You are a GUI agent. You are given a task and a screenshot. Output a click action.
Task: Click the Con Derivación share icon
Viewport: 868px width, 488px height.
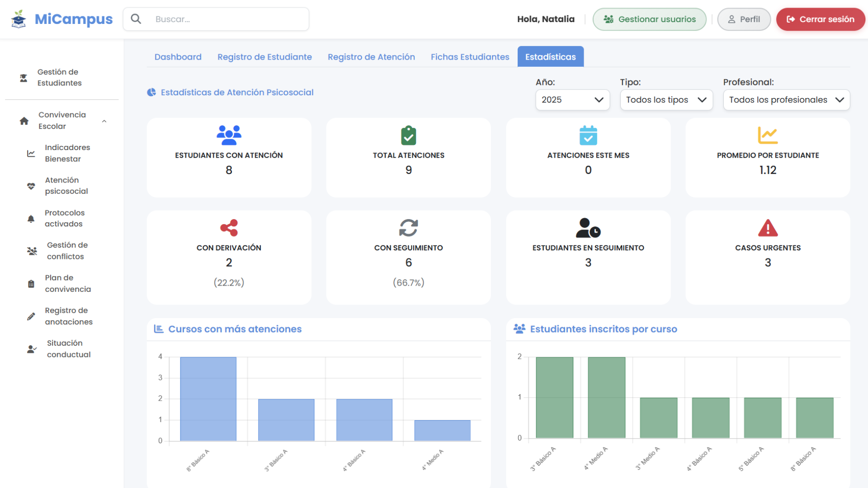(229, 228)
